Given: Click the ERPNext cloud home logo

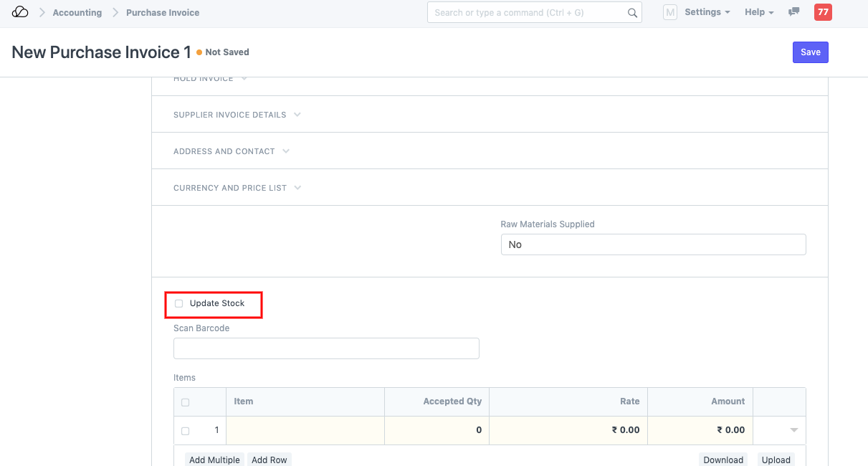Looking at the screenshot, I should point(20,12).
